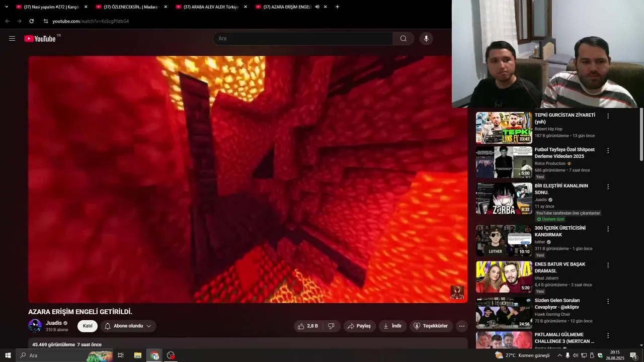Viewport: 644px width, 362px height.
Task: Open the tab search chevron
Action: click(7, 7)
